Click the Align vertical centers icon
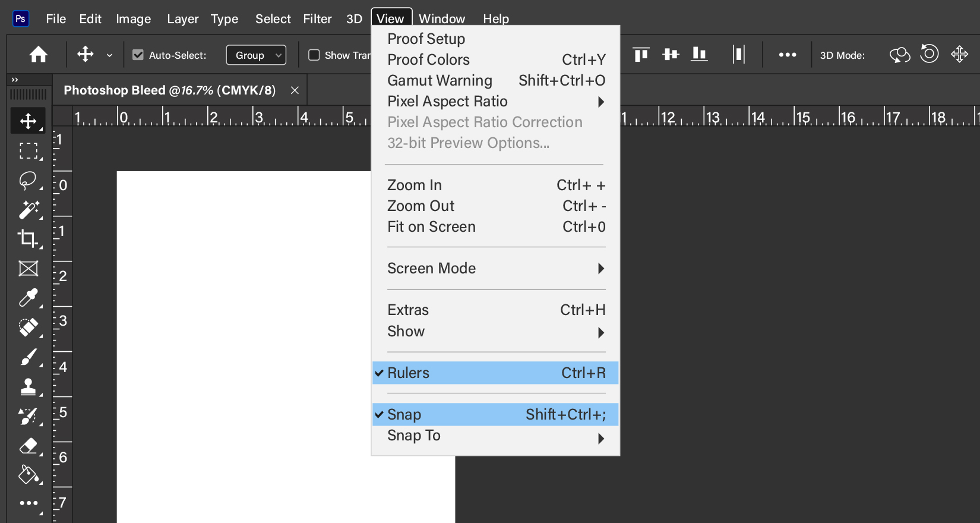980x523 pixels. tap(671, 55)
